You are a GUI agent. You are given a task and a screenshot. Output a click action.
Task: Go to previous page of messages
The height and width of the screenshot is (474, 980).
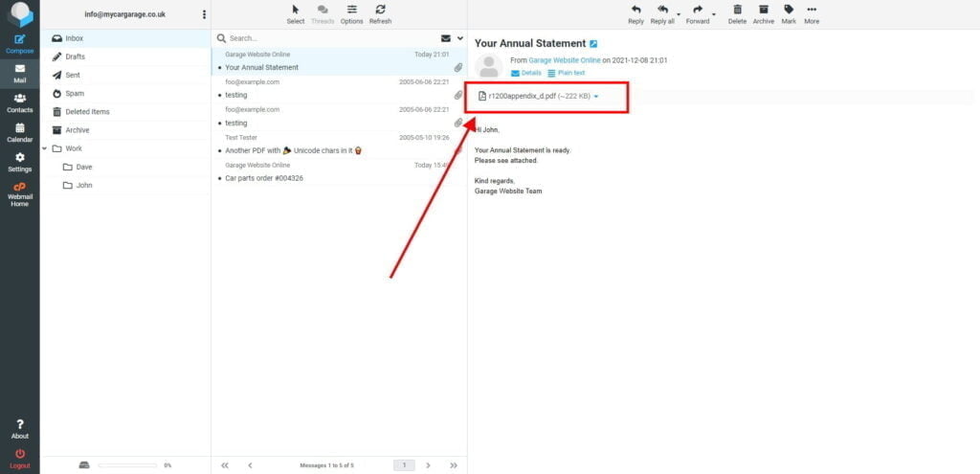coord(250,465)
